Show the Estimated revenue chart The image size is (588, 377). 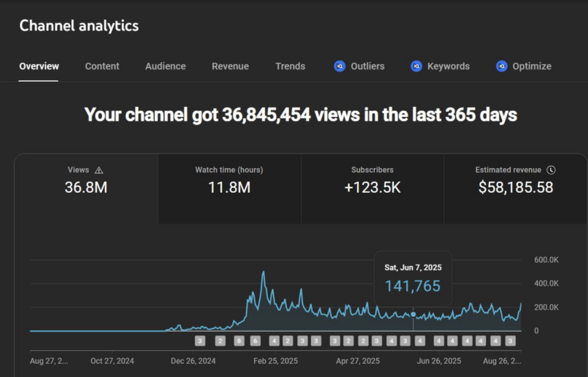click(x=516, y=188)
